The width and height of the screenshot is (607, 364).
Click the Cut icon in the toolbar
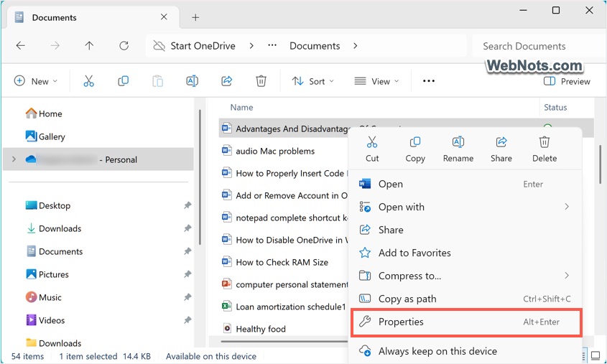click(88, 81)
